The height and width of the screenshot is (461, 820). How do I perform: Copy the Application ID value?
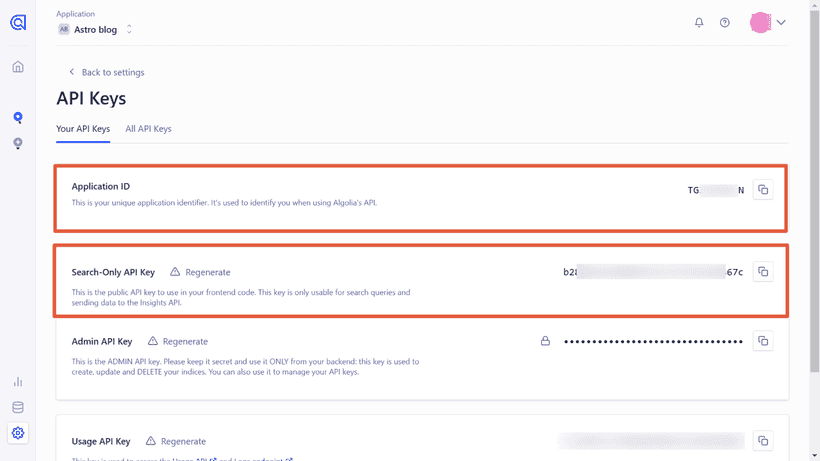[x=763, y=190]
